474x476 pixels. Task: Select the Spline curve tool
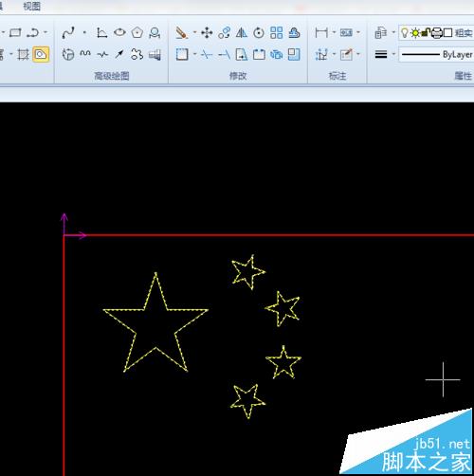(x=68, y=32)
